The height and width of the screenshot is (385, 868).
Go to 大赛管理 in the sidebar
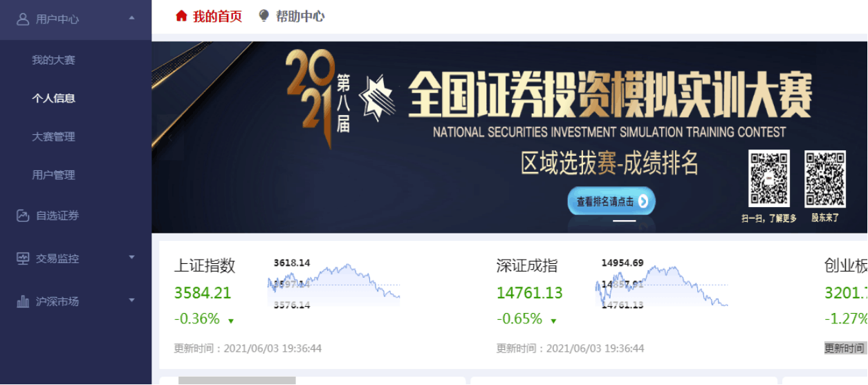(x=53, y=137)
